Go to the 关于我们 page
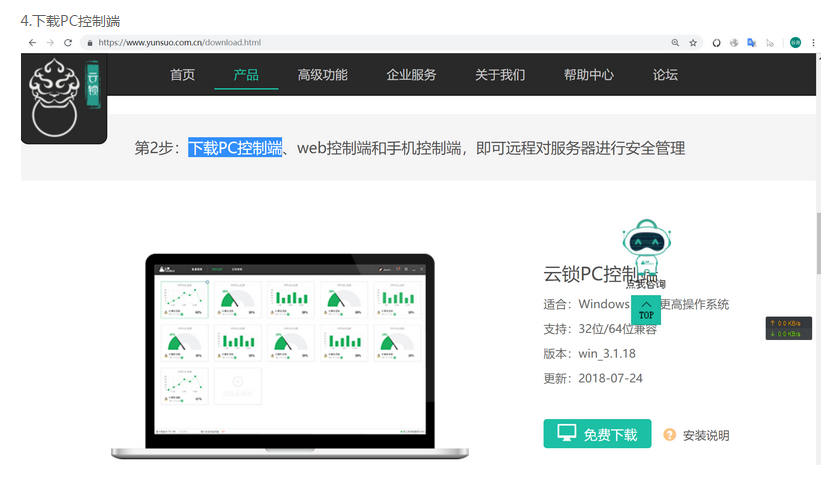The image size is (840, 491). pyautogui.click(x=500, y=74)
